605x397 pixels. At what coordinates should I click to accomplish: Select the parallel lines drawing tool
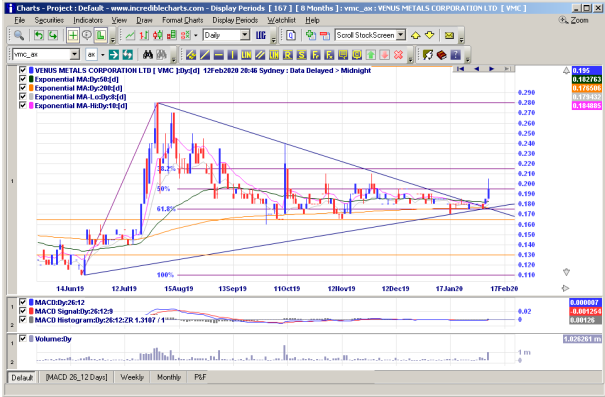(x=260, y=55)
